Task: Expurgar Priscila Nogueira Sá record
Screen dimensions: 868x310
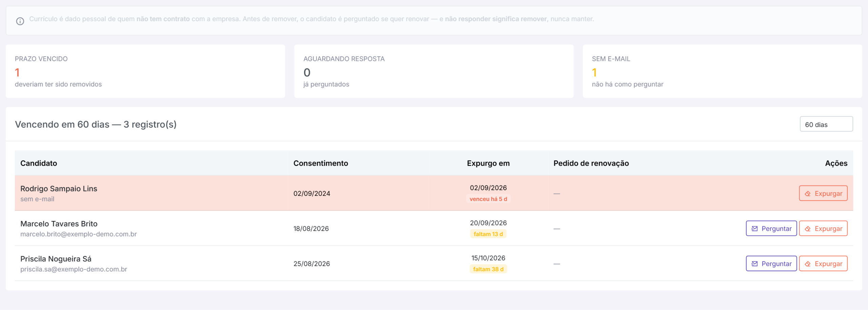Action: click(823, 264)
